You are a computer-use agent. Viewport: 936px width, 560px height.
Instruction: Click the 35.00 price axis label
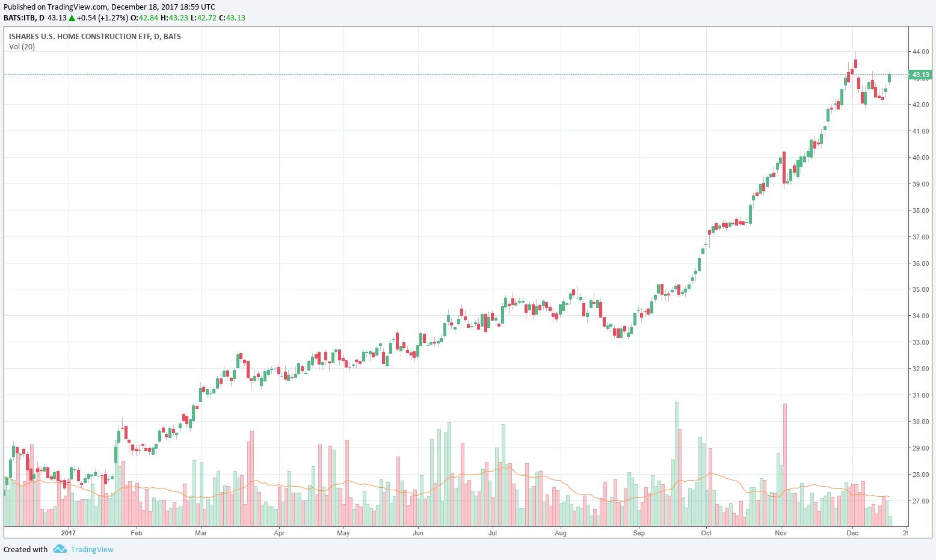(920, 289)
